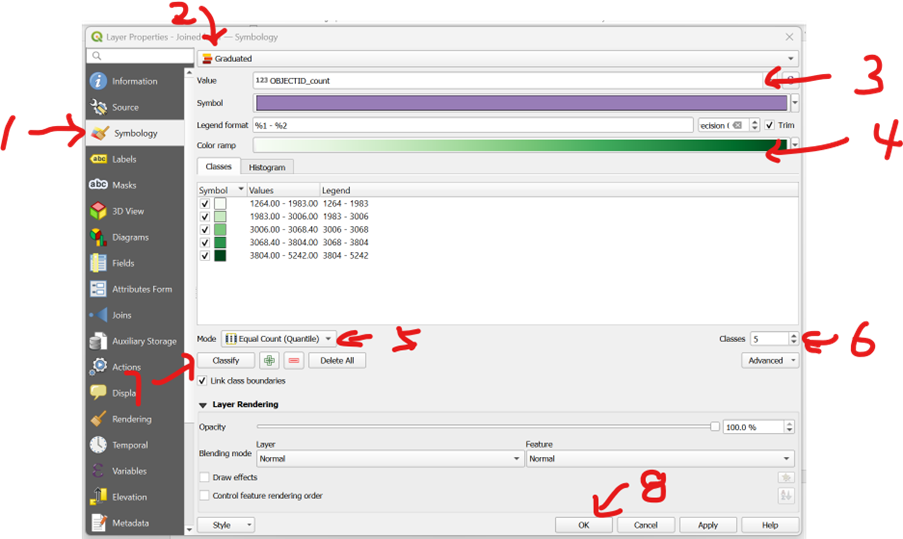The height and width of the screenshot is (539, 903).
Task: Click the expression button beside the Value field
Action: 791,80
